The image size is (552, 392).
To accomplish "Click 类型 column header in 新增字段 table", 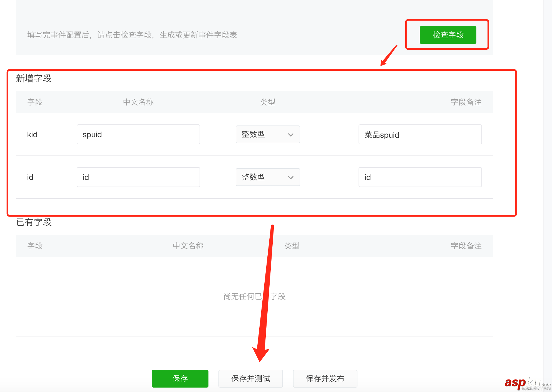I will coord(268,102).
